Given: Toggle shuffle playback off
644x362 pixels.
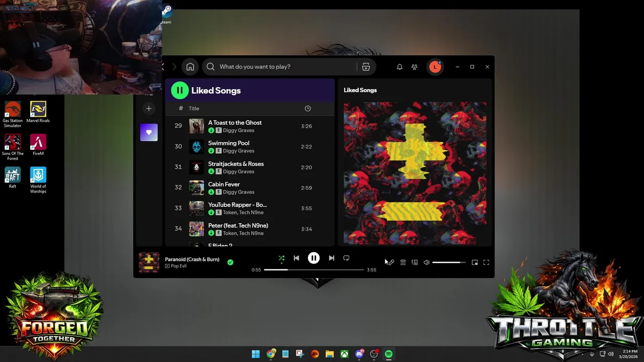Looking at the screenshot, I should coord(282,258).
